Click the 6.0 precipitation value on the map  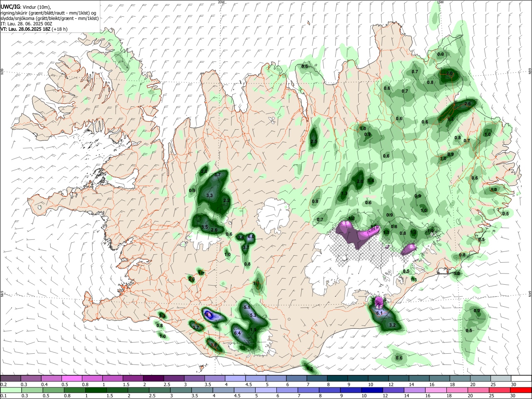[x=251, y=236]
